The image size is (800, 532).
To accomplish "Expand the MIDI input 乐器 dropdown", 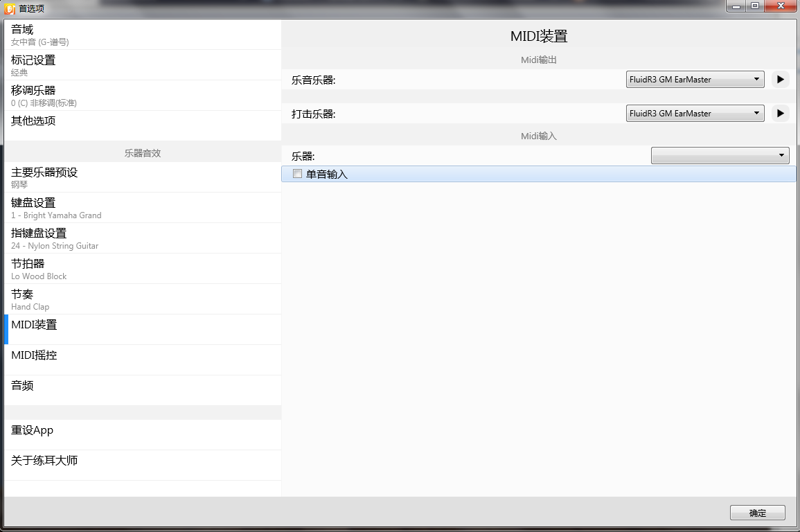I will pos(720,155).
